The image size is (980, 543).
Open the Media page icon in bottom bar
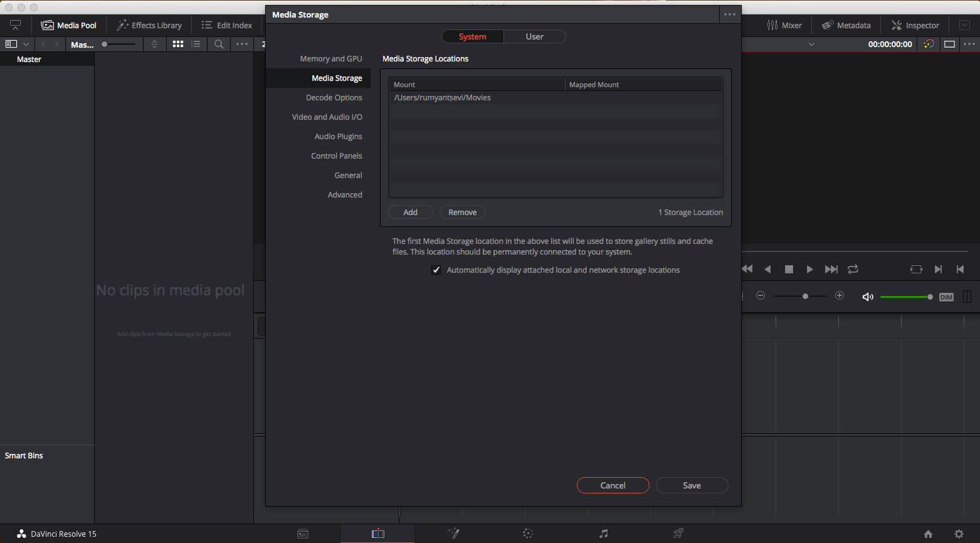[303, 534]
